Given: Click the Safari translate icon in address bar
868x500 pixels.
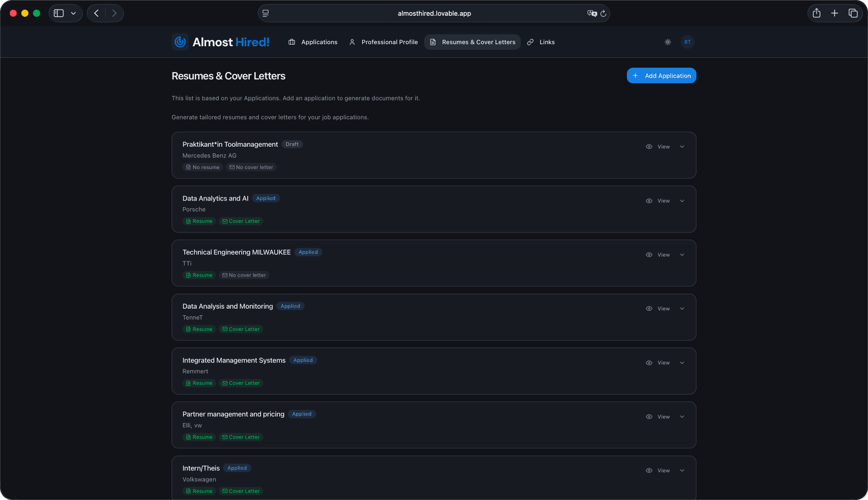Looking at the screenshot, I should (592, 14).
